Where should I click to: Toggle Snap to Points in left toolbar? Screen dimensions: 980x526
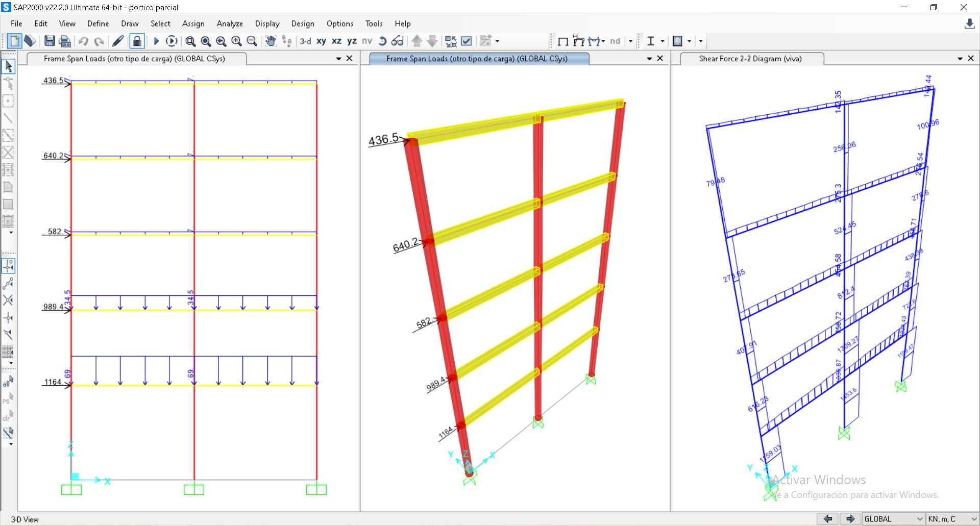tap(9, 266)
